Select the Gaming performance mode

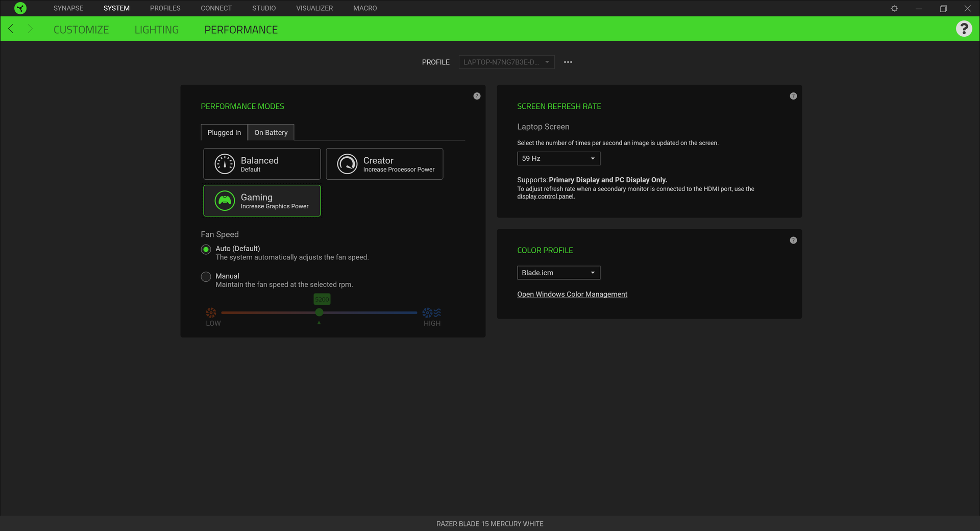click(262, 201)
